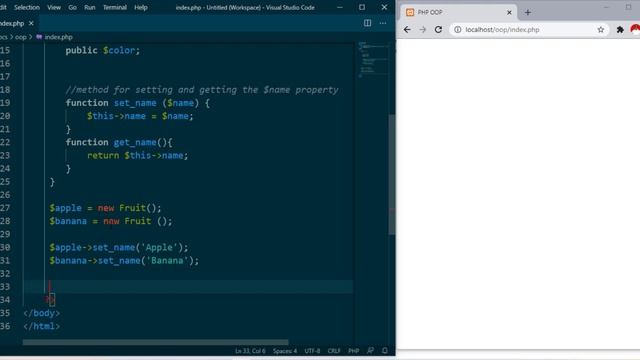The image size is (640, 360).
Task: Click public $color declaration on line 15
Action: (102, 51)
